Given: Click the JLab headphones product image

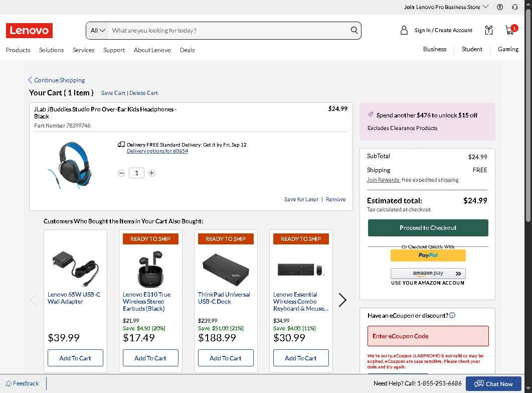Looking at the screenshot, I should (x=71, y=165).
